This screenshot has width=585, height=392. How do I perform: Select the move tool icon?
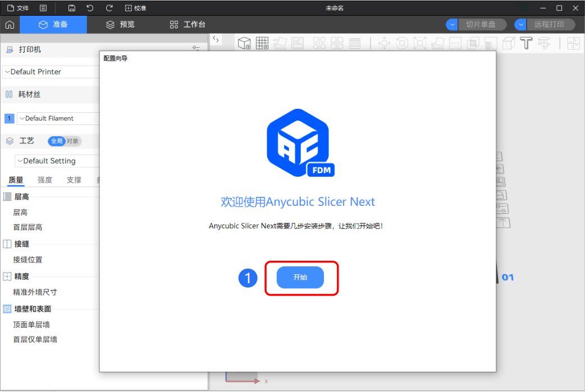(384, 43)
